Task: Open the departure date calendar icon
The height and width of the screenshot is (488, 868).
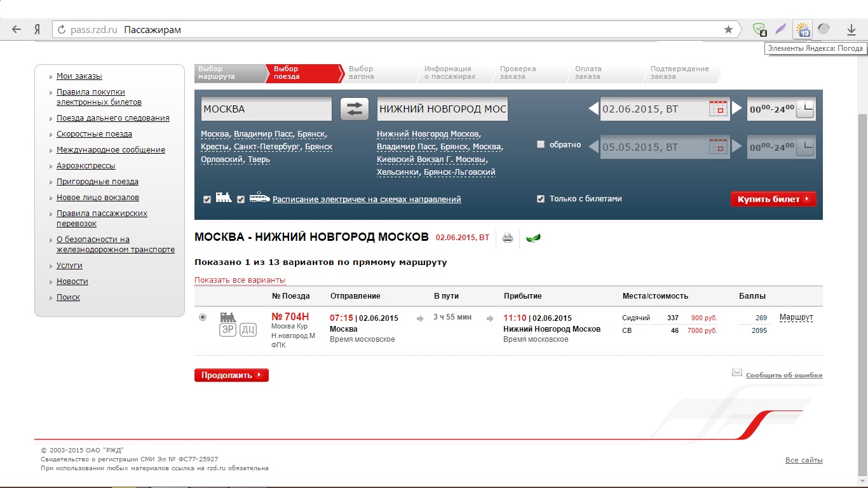Action: 717,109
